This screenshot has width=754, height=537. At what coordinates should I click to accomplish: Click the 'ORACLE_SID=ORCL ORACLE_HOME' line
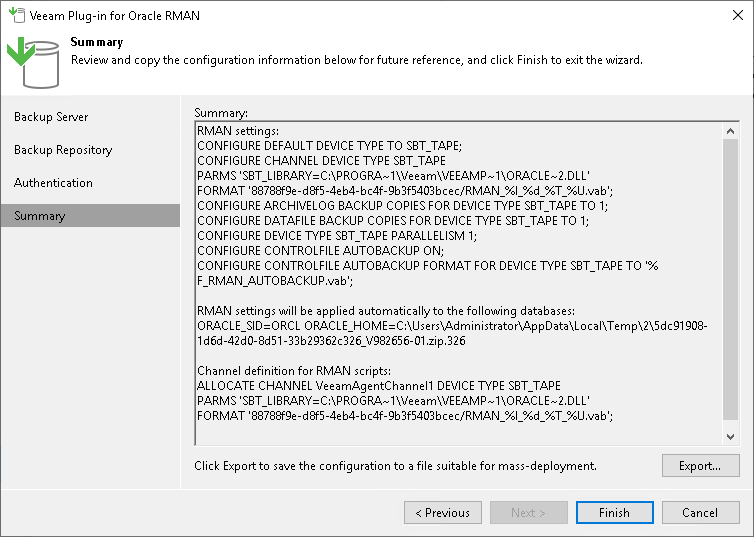click(x=452, y=326)
